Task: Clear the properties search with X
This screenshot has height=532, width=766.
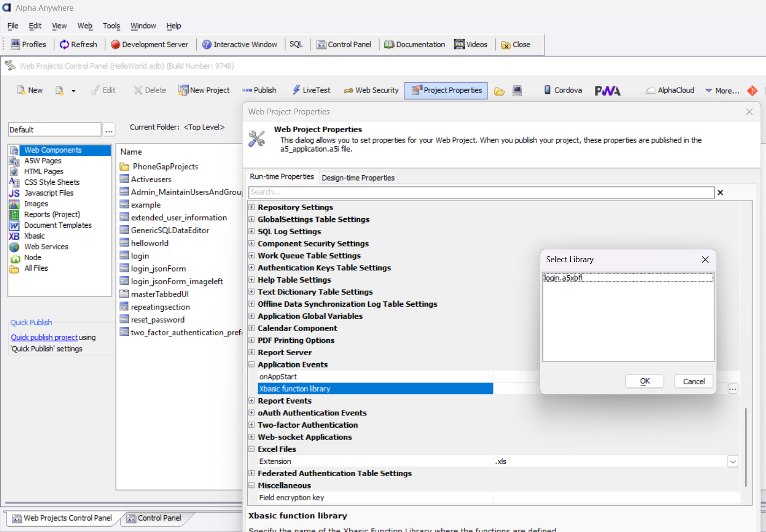Action: [720, 192]
